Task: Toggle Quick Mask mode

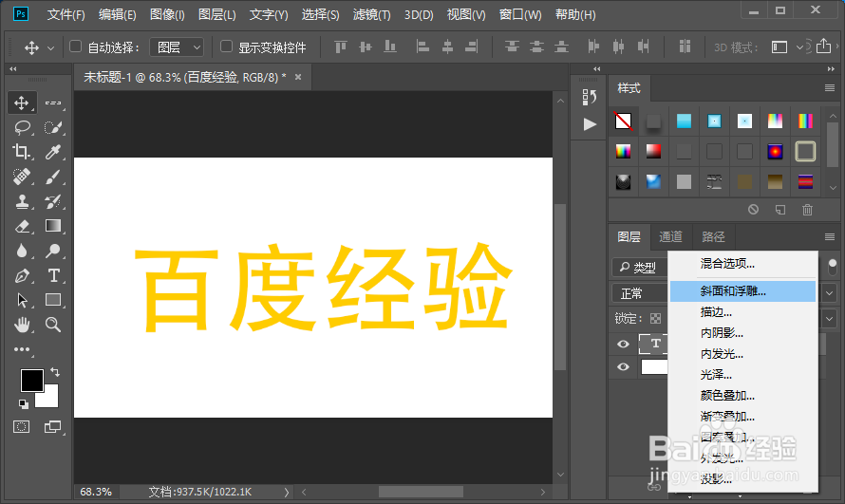Action: pyautogui.click(x=22, y=427)
